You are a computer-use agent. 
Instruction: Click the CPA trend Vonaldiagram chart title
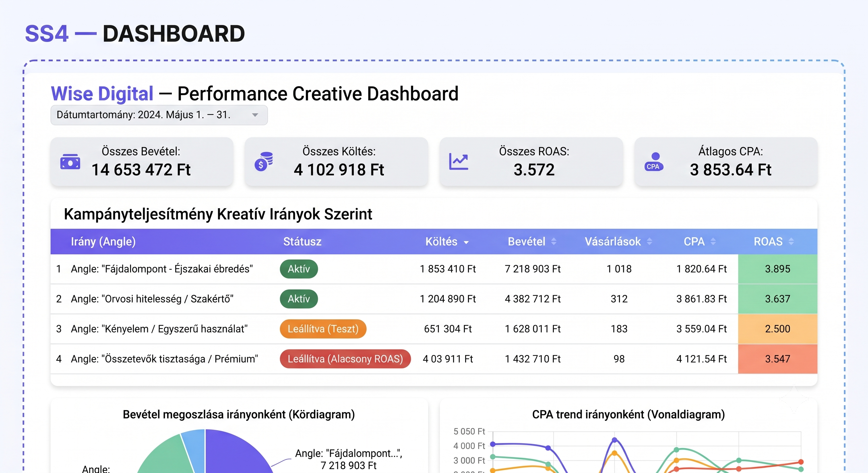(628, 414)
